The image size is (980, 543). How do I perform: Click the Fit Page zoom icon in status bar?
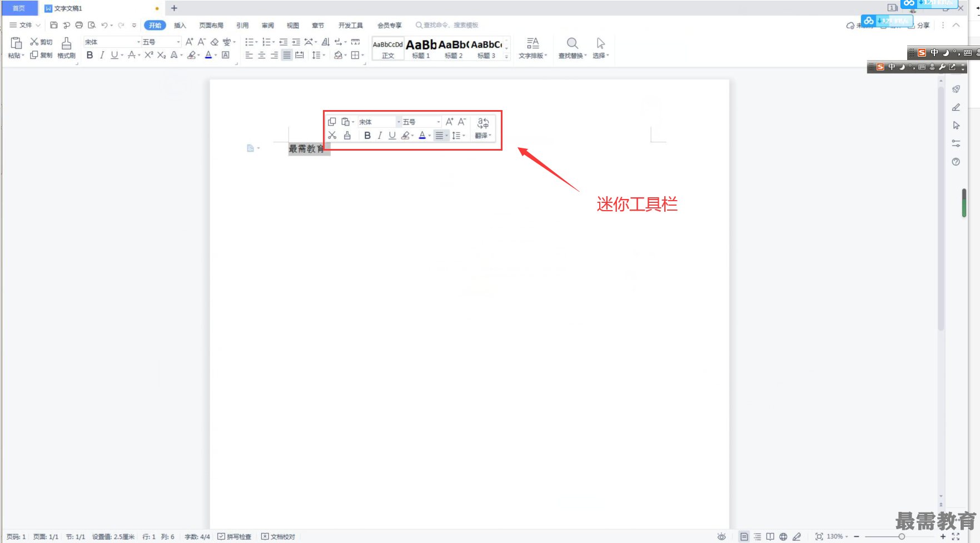pos(819,536)
